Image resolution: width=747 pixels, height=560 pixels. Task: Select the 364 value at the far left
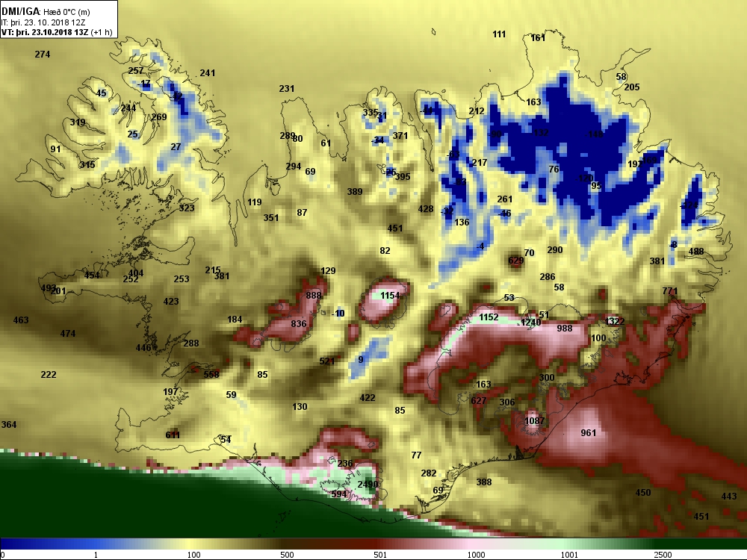[x=9, y=424]
